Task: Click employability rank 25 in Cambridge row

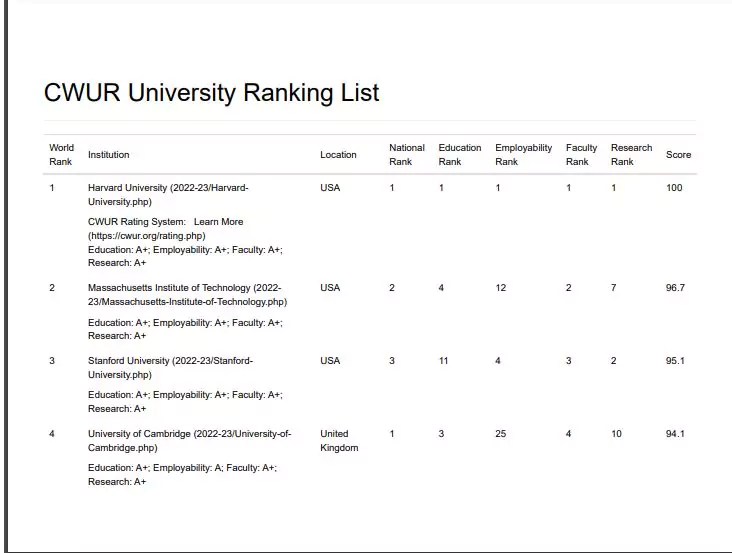Action: 500,434
